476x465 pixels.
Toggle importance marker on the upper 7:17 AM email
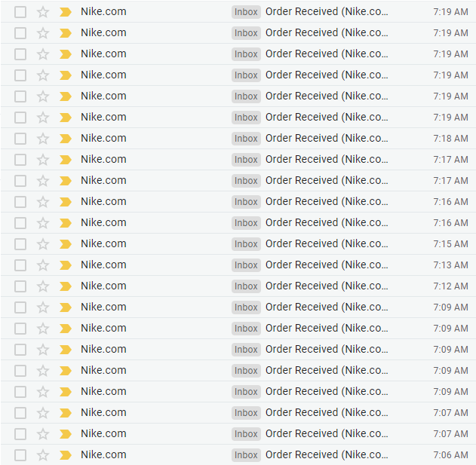pyautogui.click(x=66, y=160)
